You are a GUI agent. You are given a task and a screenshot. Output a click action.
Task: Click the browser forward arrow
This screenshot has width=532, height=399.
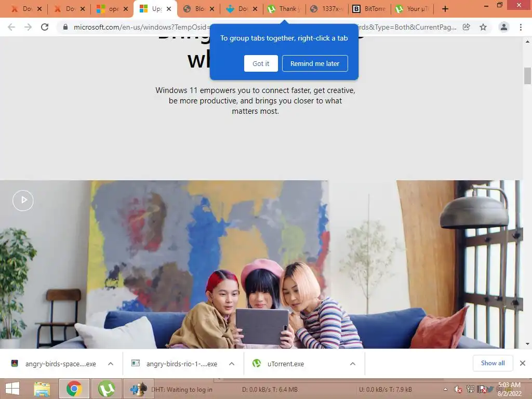click(28, 27)
